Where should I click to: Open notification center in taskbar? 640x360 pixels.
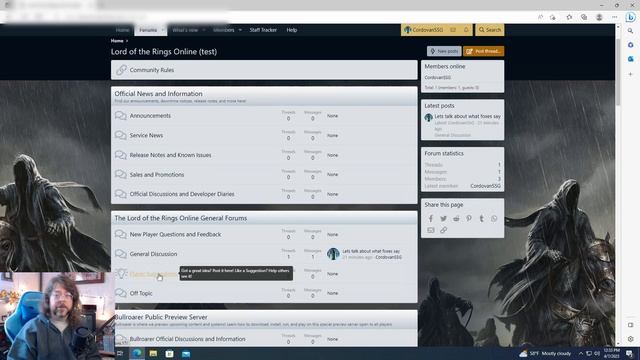click(630, 353)
